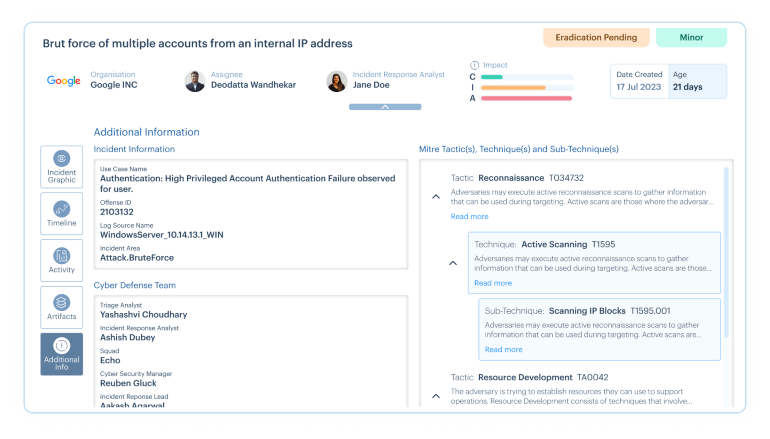770x439 pixels.
Task: Open the Activity sidebar icon
Action: click(61, 260)
